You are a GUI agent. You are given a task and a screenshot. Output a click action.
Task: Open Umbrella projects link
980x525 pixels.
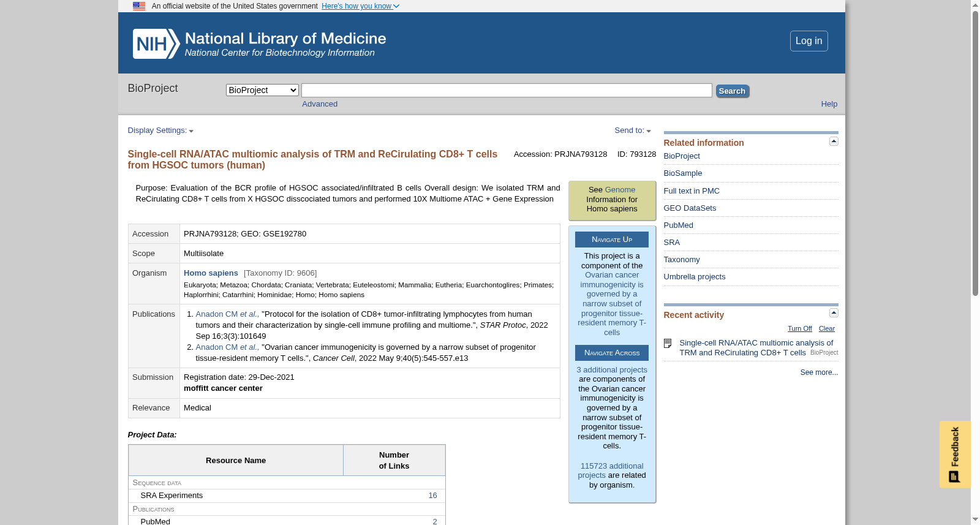(x=695, y=277)
